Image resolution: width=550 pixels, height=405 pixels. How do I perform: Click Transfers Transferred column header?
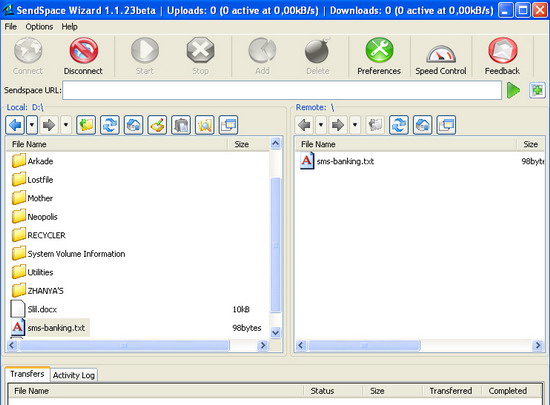coord(451,391)
